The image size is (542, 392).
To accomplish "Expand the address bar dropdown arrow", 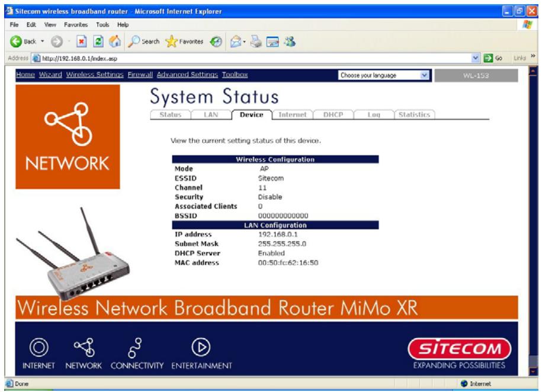I will (x=476, y=58).
